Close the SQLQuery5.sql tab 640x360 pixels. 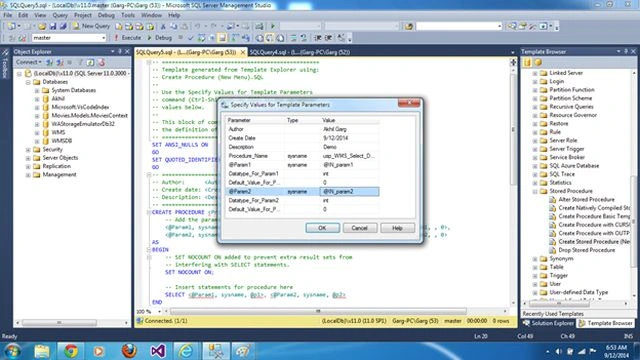242,52
